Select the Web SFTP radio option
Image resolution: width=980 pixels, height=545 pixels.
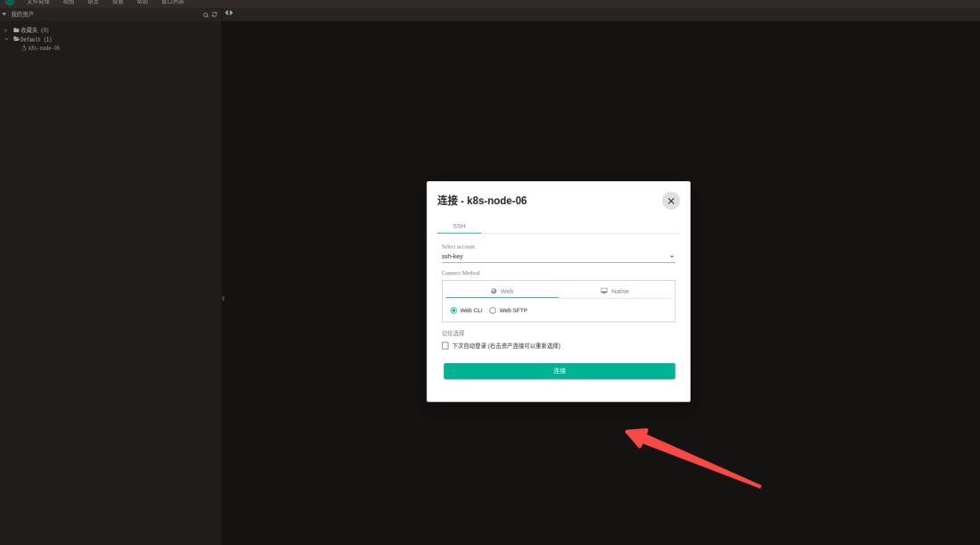pyautogui.click(x=493, y=310)
